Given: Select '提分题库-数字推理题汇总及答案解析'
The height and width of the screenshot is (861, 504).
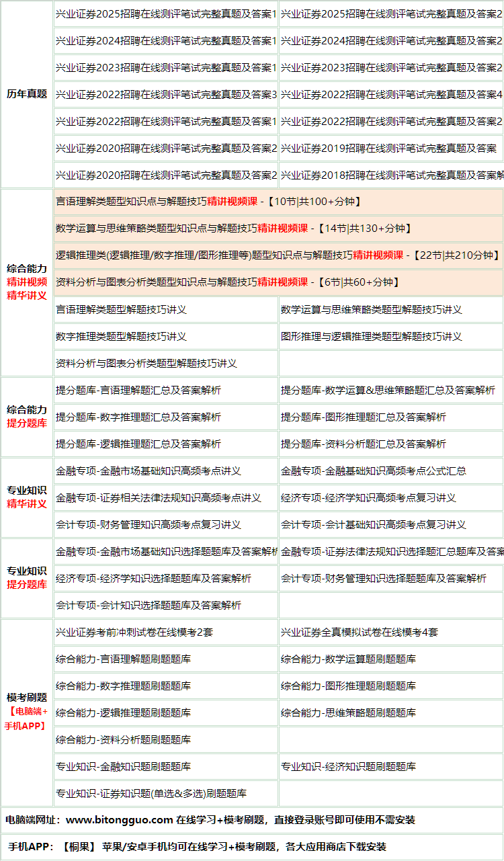Looking at the screenshot, I should (166, 417).
